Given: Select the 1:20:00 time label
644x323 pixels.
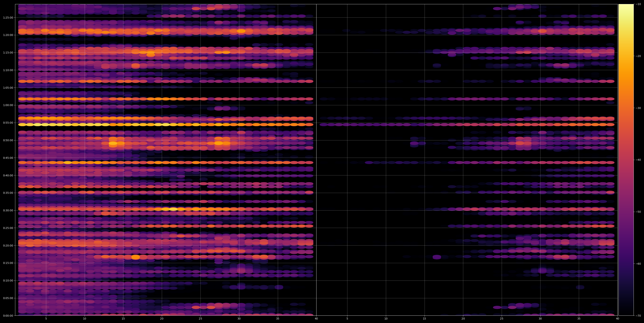Looking at the screenshot, I should [8, 35].
